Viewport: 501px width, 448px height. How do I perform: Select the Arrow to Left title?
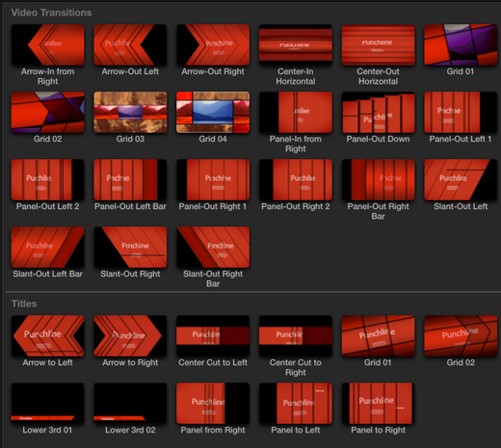pos(48,336)
